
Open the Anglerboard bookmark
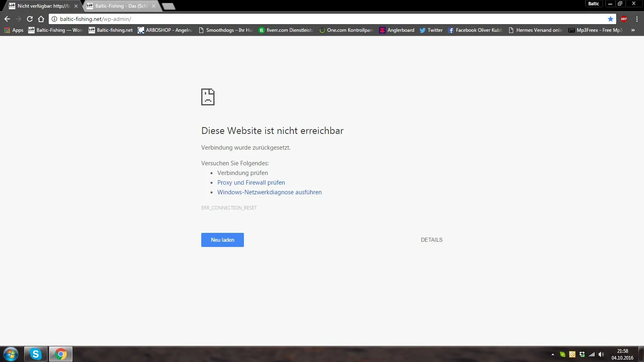pyautogui.click(x=397, y=30)
